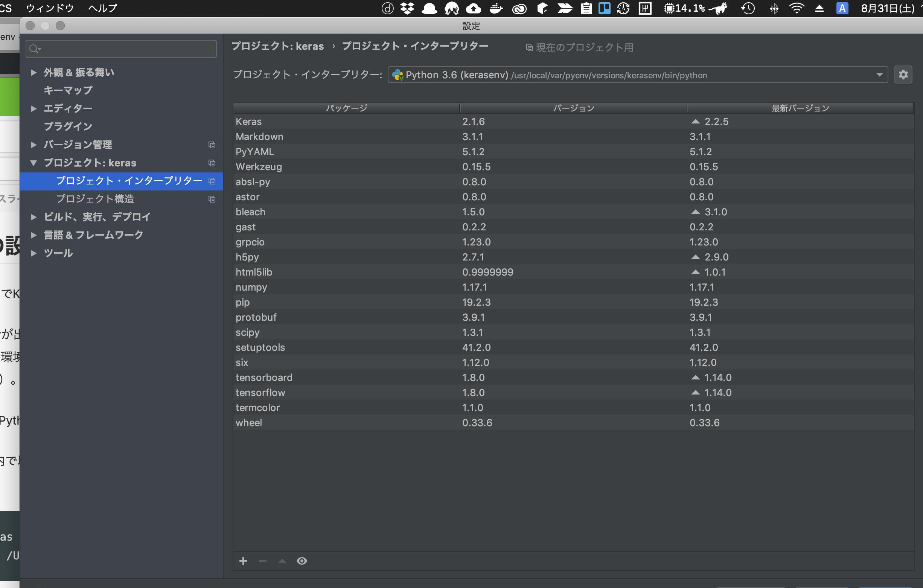Viewport: 923px width, 588px height.
Task: Select the html5lib package row
Action: (573, 272)
